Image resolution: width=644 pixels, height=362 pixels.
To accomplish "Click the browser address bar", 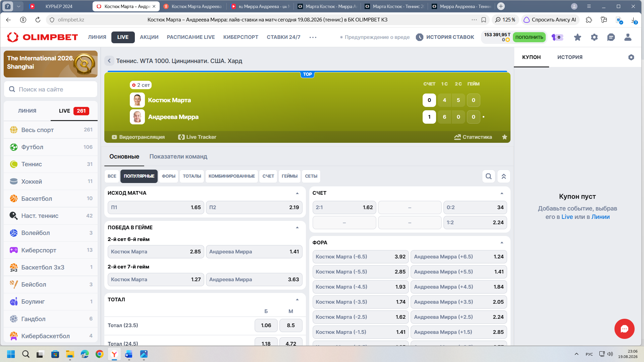I will (x=267, y=20).
